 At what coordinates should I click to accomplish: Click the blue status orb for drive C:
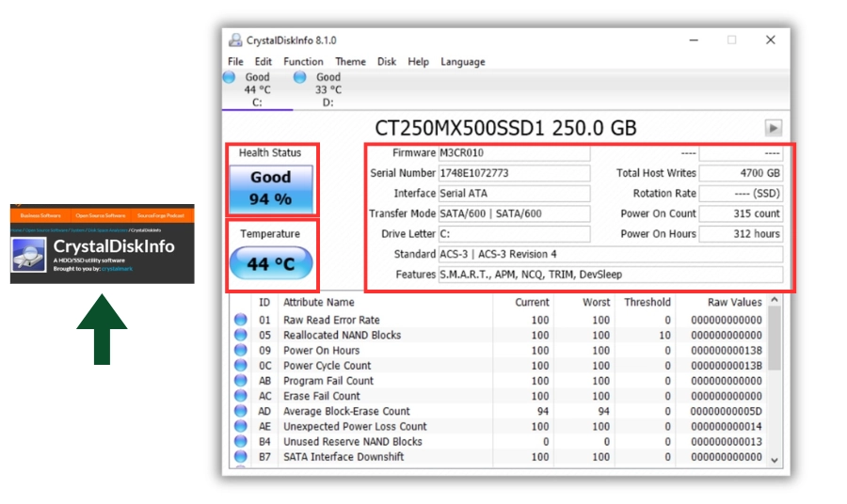coord(229,77)
